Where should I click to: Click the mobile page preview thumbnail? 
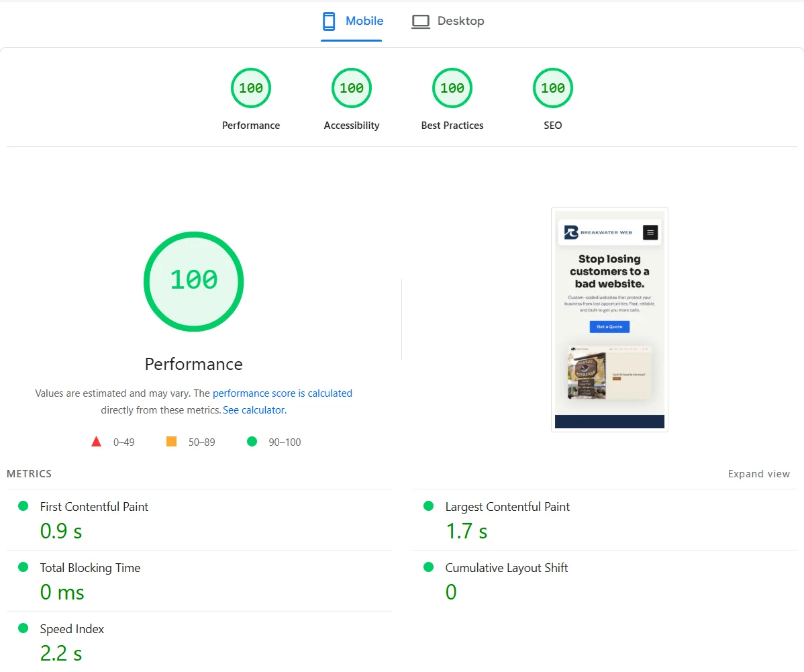[609, 319]
